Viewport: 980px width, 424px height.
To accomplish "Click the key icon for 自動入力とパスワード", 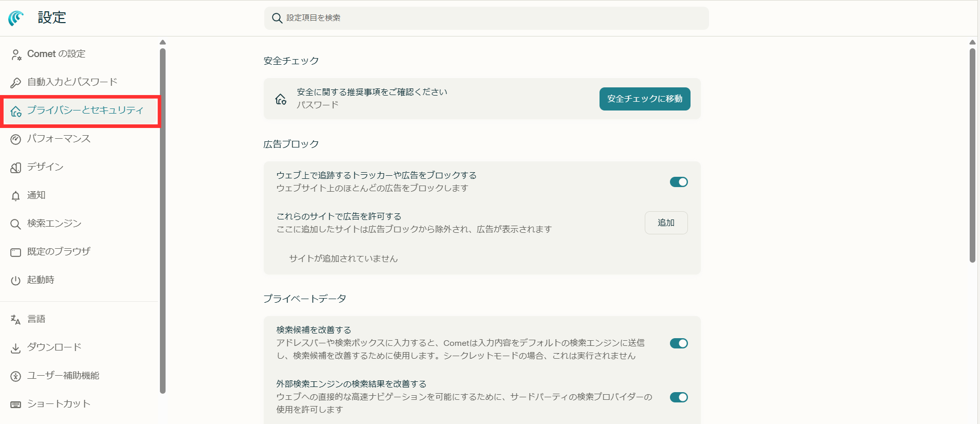I will 16,82.
